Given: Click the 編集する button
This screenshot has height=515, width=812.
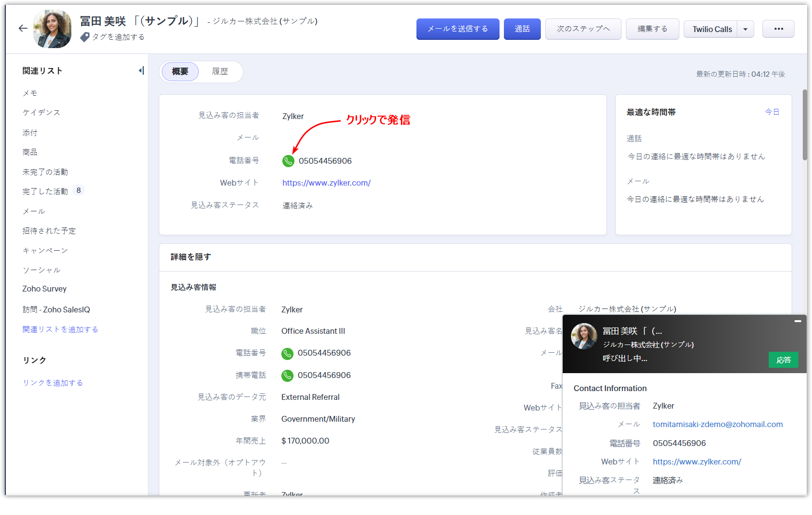Looking at the screenshot, I should coord(652,29).
